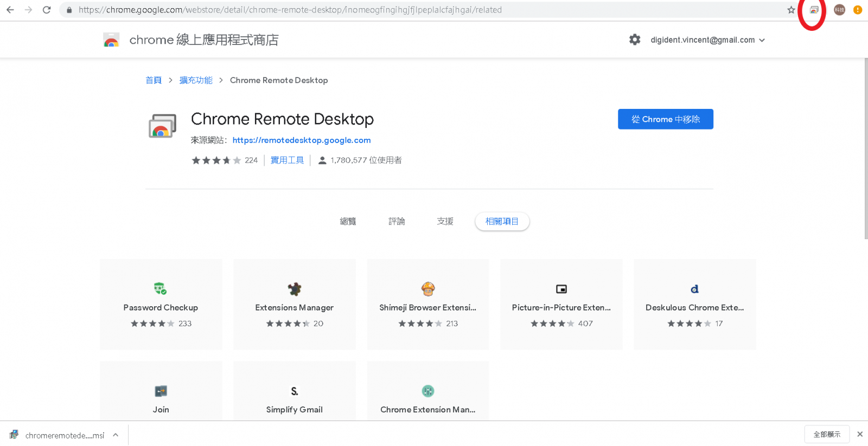Image resolution: width=868 pixels, height=446 pixels.
Task: Click the Password Checkup shield icon
Action: (x=161, y=289)
